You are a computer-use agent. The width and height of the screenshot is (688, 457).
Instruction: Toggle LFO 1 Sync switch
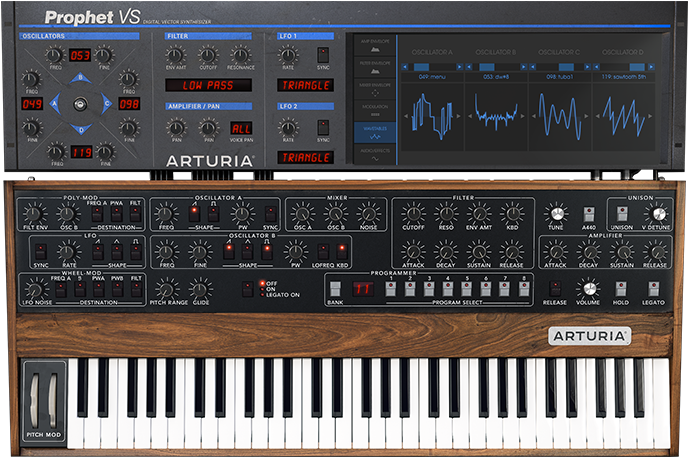tap(323, 55)
